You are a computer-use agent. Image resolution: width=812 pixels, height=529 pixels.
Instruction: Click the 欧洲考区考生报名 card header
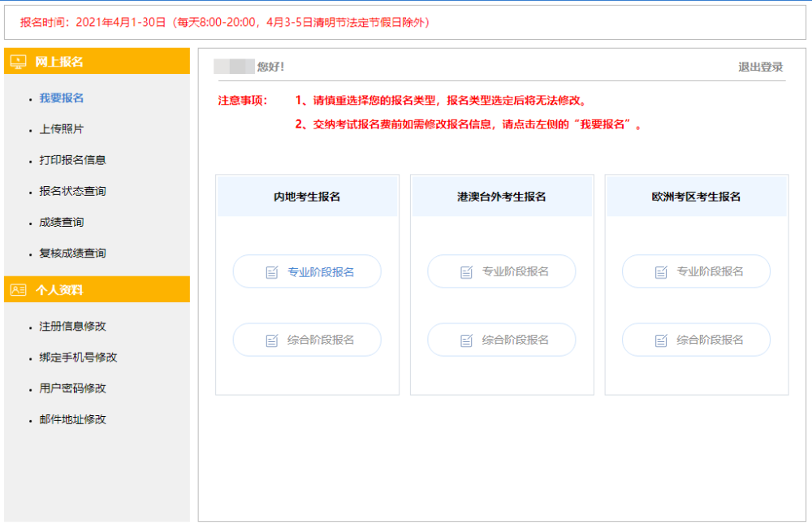tap(697, 197)
